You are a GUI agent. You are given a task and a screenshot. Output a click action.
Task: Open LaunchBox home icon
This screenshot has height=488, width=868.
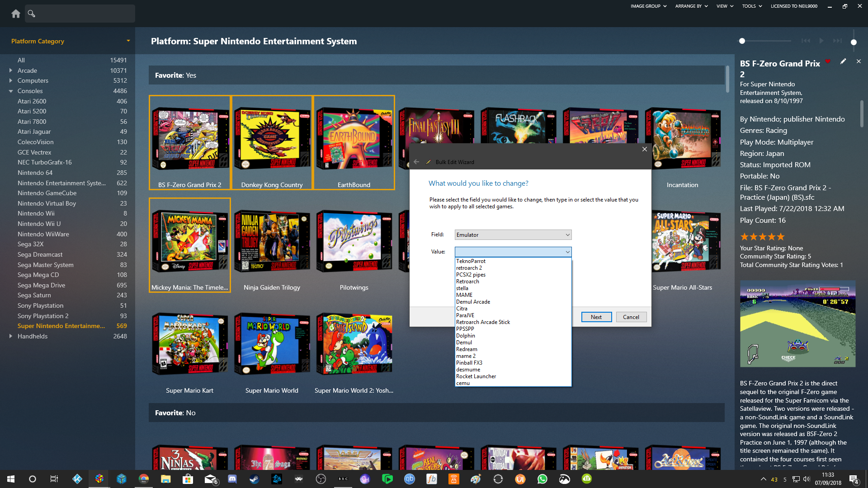(16, 14)
